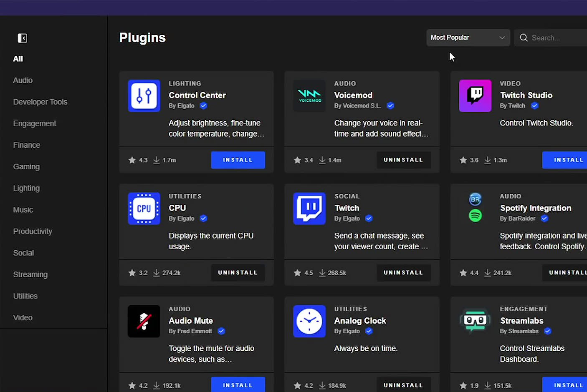Viewport: 587px width, 392px height.
Task: Collapse the sidebar with the panel toggle
Action: point(22,38)
